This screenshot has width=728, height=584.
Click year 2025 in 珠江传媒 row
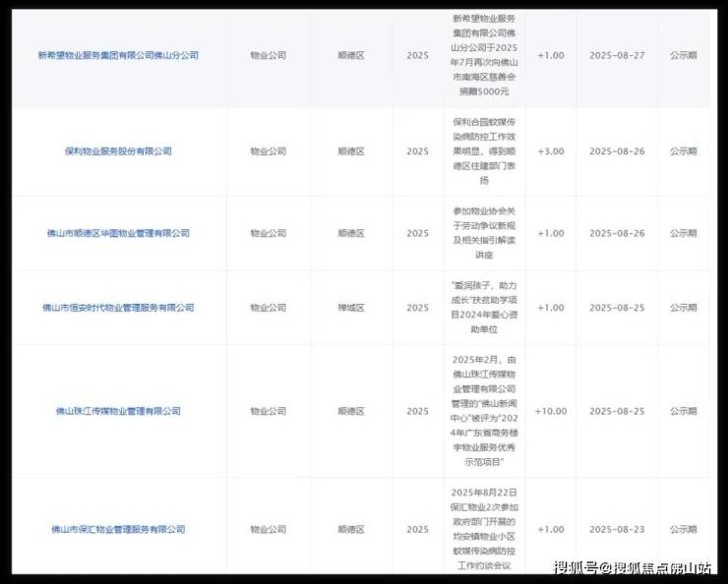[x=417, y=411]
